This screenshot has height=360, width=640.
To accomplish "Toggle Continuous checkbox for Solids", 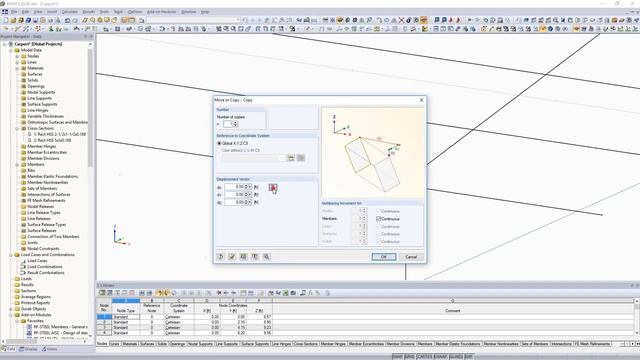I will (378, 242).
